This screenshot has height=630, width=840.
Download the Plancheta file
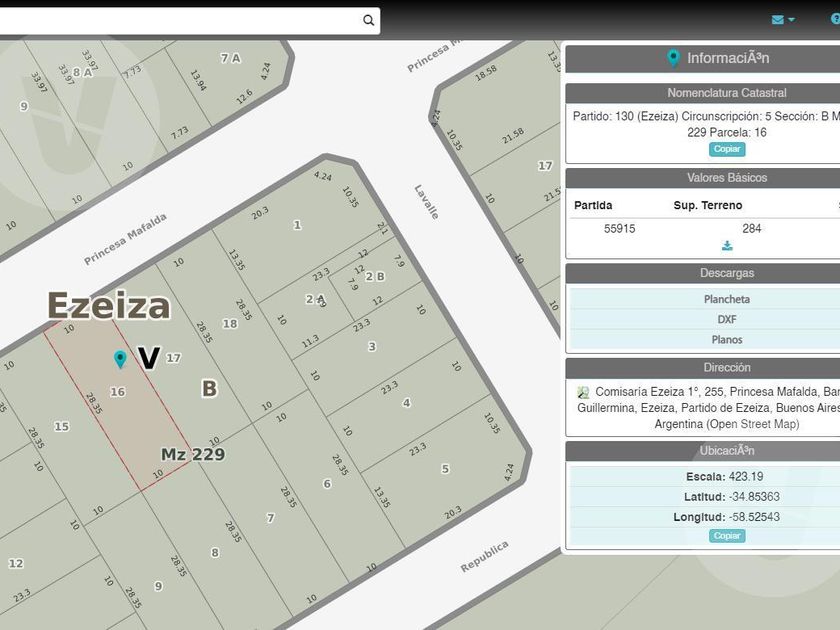coord(727,299)
